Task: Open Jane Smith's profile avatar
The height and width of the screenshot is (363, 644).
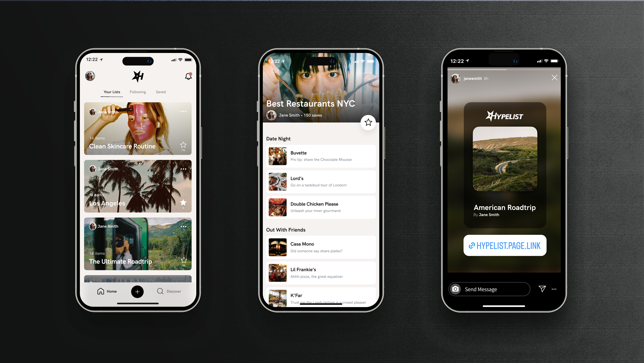Action: (90, 76)
